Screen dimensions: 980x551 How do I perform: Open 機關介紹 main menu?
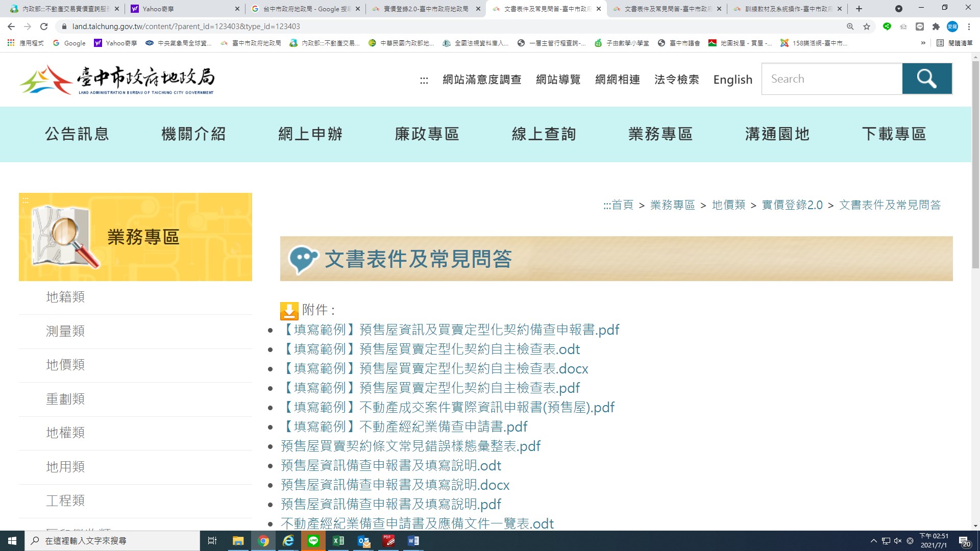pyautogui.click(x=193, y=134)
